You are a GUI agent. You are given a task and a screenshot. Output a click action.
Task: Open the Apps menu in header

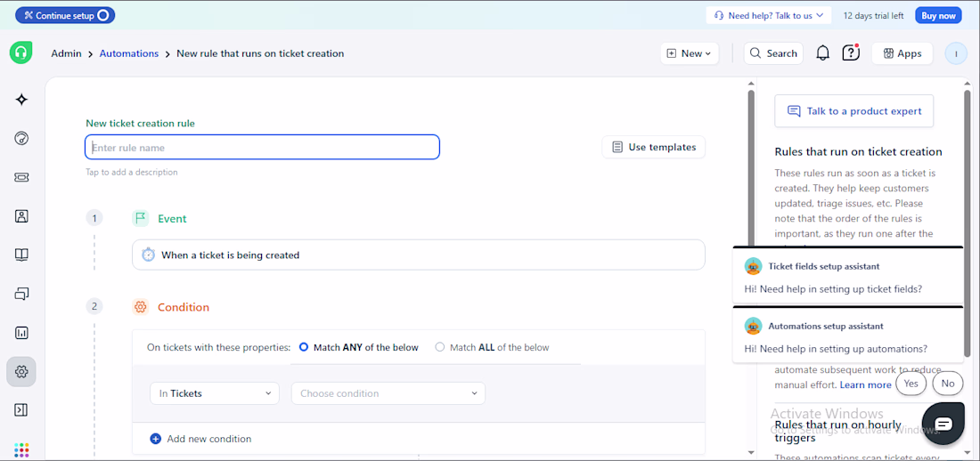click(902, 53)
